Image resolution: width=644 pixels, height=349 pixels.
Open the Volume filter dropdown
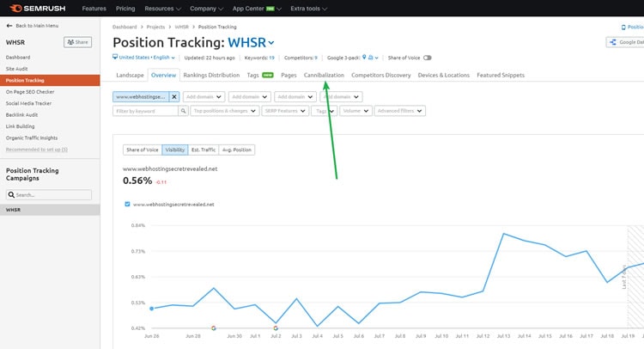[355, 111]
